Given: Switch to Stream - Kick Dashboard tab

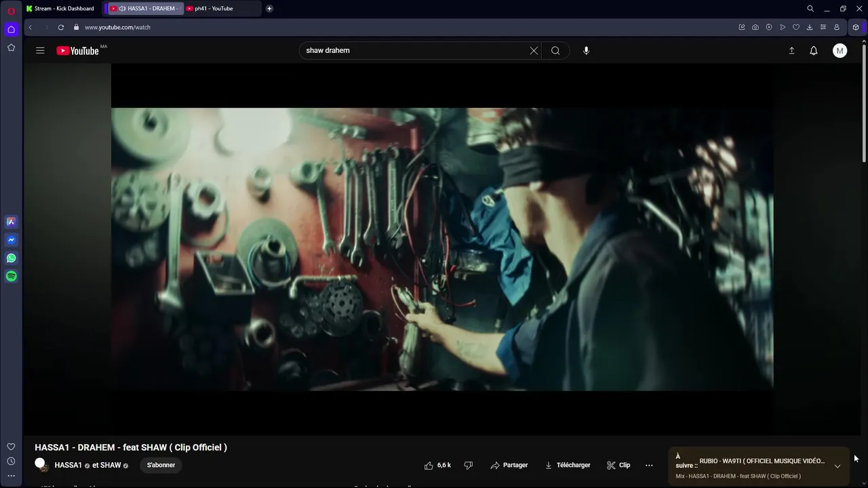Looking at the screenshot, I should (61, 9).
